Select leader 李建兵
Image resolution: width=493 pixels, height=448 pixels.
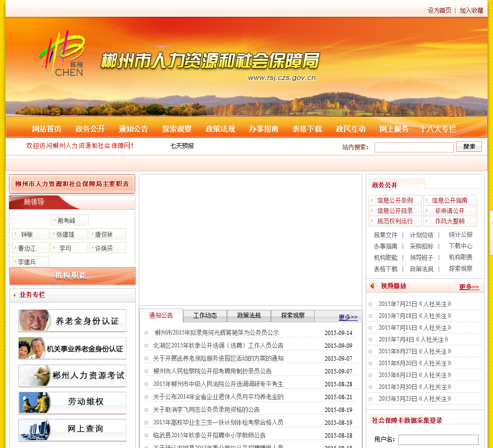31,261
